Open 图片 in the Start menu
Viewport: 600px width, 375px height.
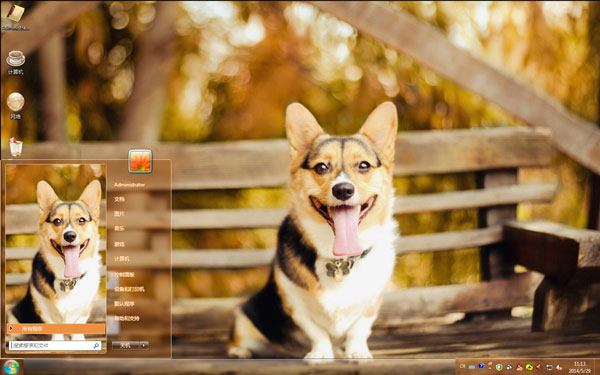tap(119, 214)
